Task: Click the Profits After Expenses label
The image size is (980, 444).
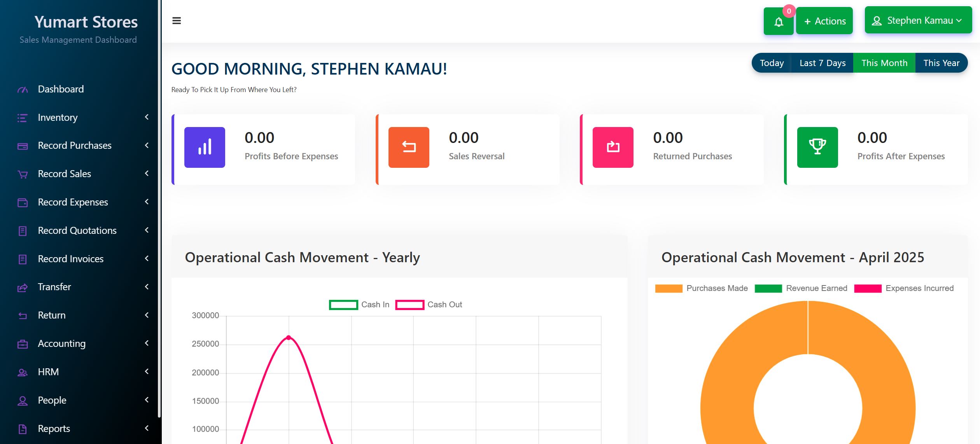Action: coord(901,156)
